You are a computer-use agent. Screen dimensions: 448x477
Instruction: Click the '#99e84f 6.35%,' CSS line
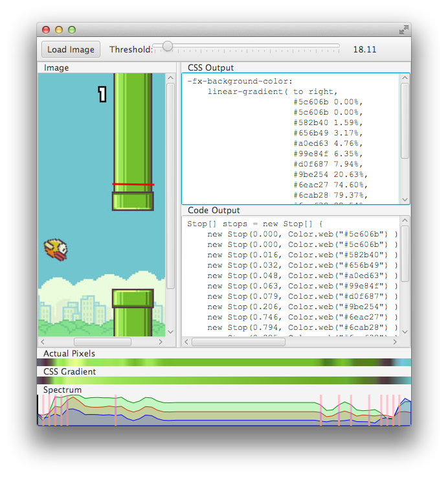[328, 154]
